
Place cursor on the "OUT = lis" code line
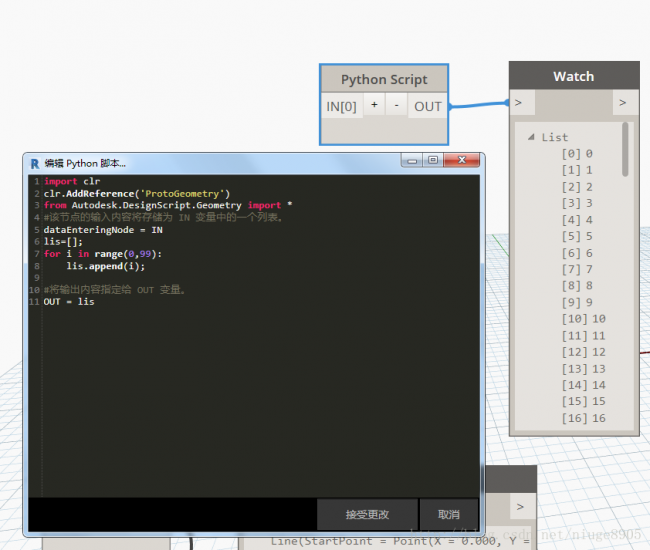pos(69,302)
